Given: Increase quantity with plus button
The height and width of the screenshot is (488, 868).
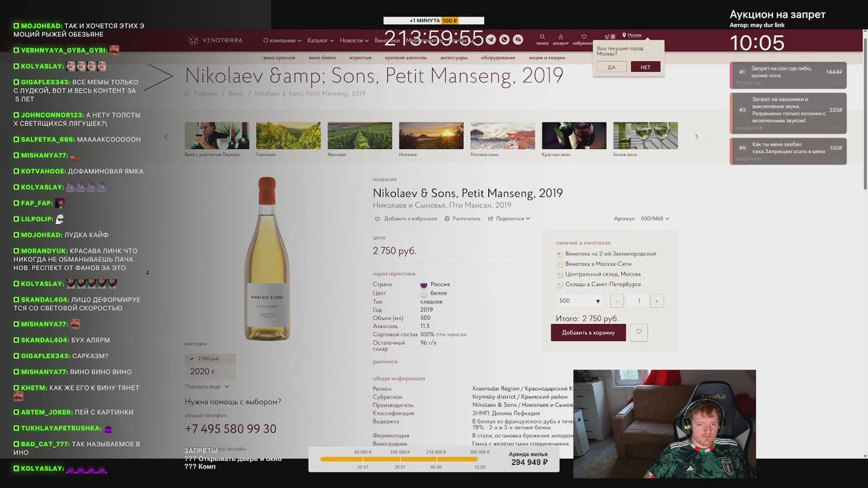Looking at the screenshot, I should pos(656,301).
